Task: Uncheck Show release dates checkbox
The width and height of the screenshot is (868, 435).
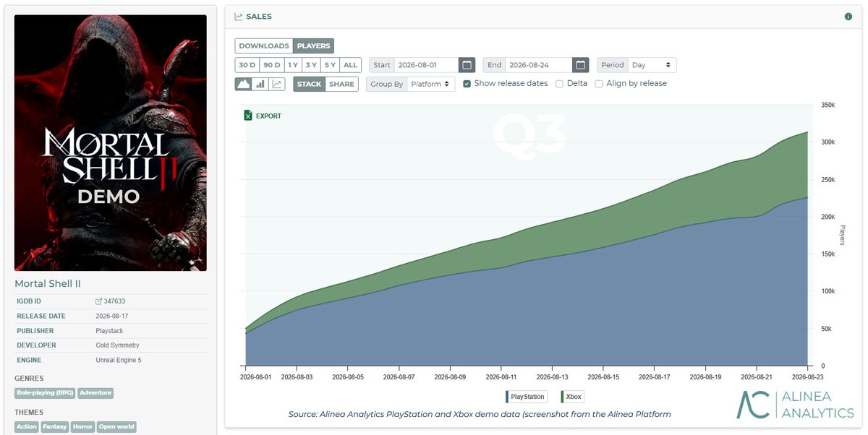Action: pyautogui.click(x=467, y=84)
